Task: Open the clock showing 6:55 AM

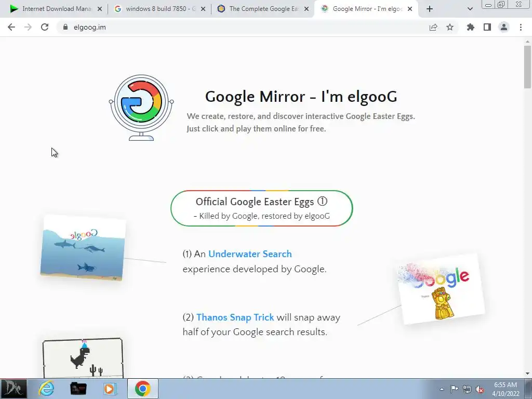Action: point(506,389)
